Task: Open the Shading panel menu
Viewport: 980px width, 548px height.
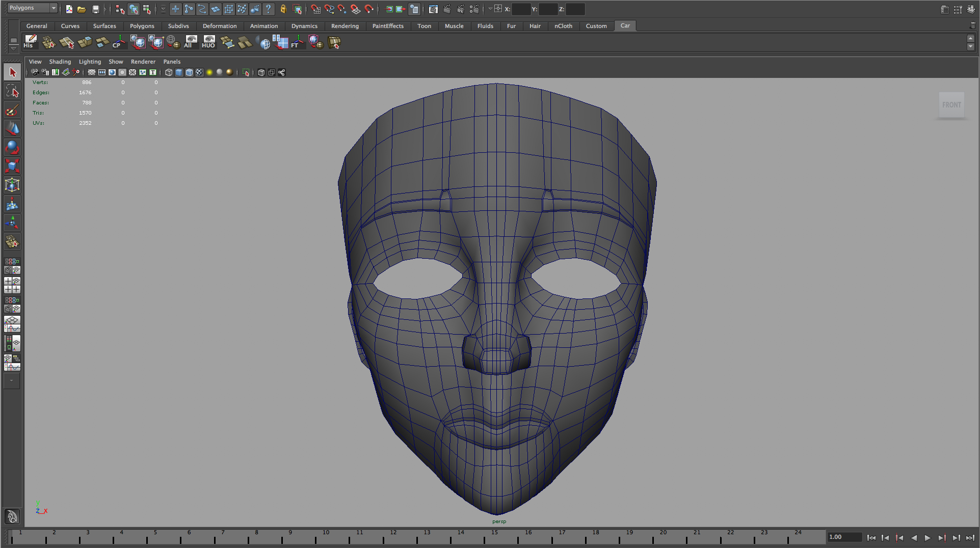Action: [60, 62]
